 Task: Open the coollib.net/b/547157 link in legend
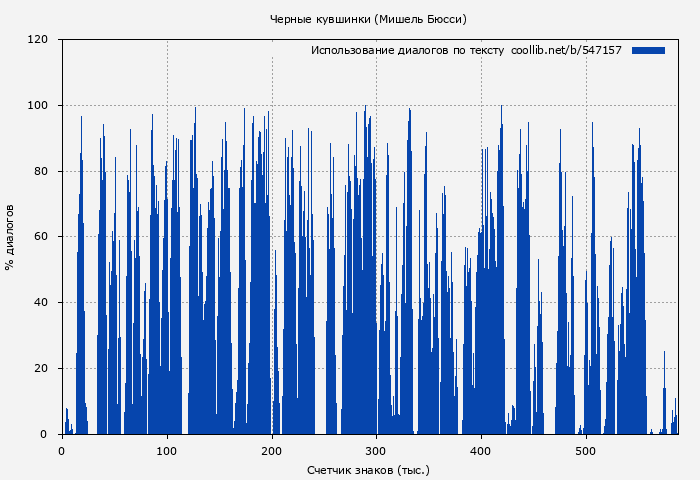point(566,50)
